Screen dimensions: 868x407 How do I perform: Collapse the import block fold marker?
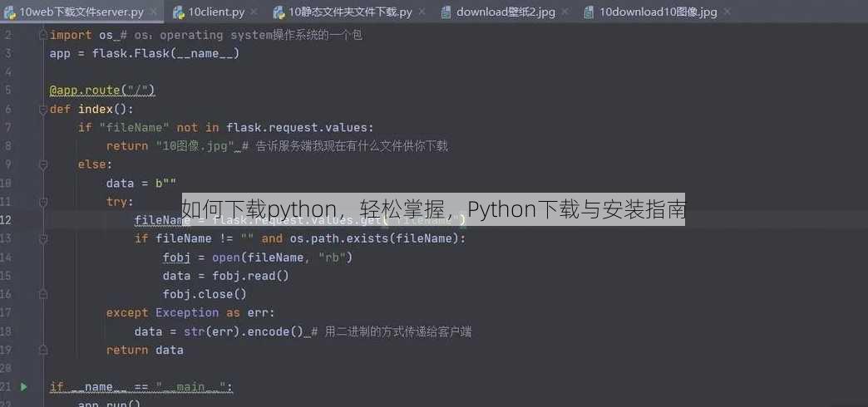point(43,36)
